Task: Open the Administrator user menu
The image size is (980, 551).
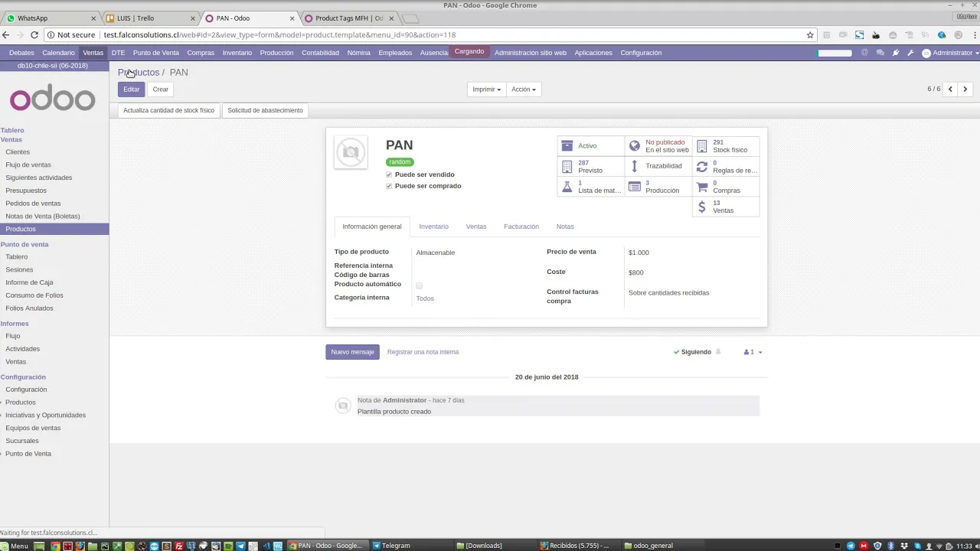Action: [x=949, y=53]
